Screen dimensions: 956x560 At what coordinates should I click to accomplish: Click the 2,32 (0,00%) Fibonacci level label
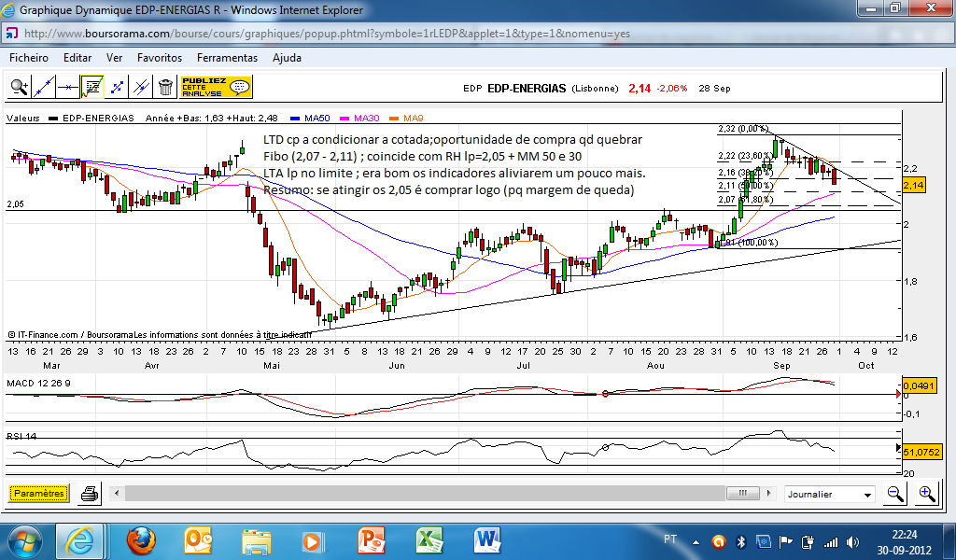(742, 129)
